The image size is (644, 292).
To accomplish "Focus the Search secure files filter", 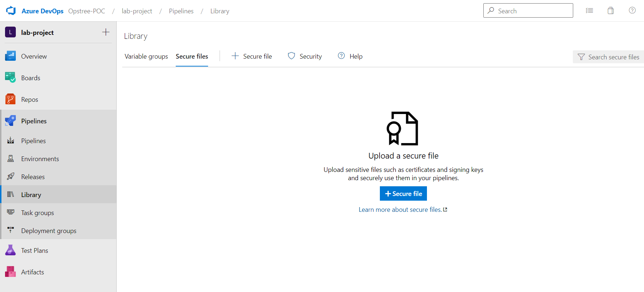I will (608, 57).
